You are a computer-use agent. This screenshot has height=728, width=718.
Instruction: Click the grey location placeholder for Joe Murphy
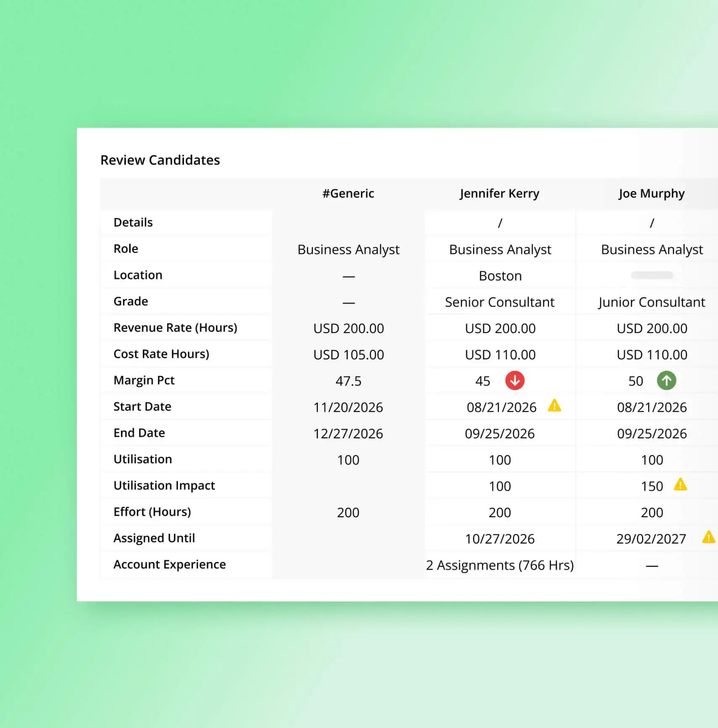point(652,275)
